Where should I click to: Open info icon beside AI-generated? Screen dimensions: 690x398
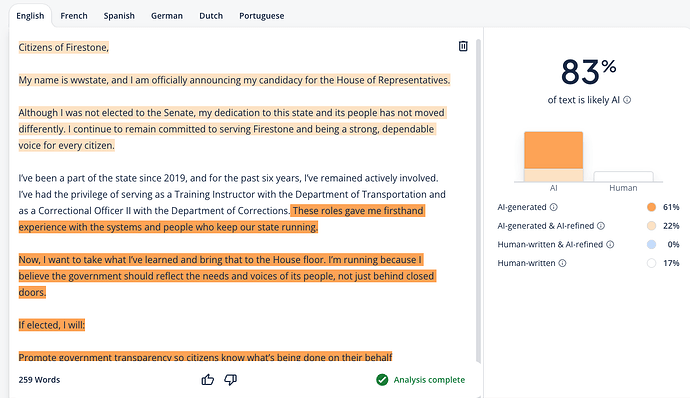554,207
